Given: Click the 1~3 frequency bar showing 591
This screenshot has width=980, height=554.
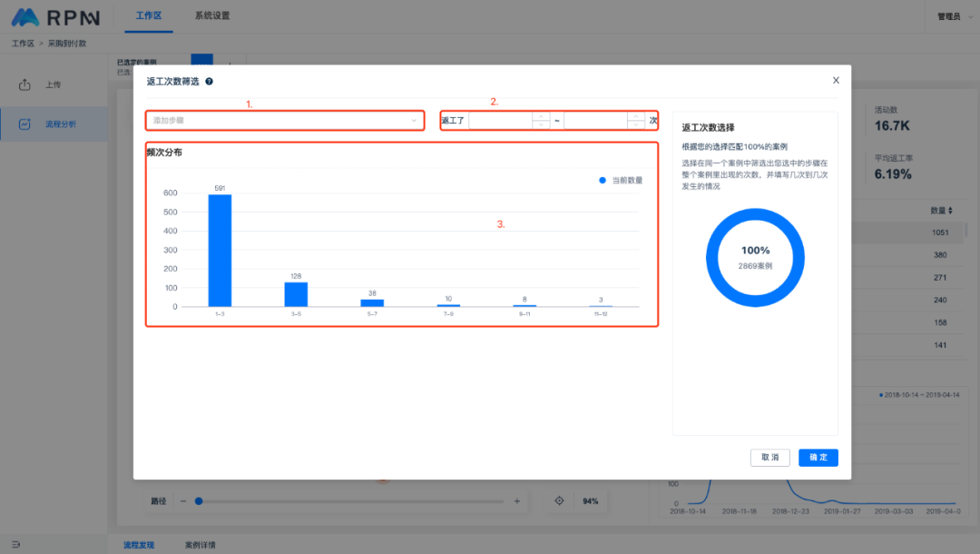Looking at the screenshot, I should [x=220, y=250].
